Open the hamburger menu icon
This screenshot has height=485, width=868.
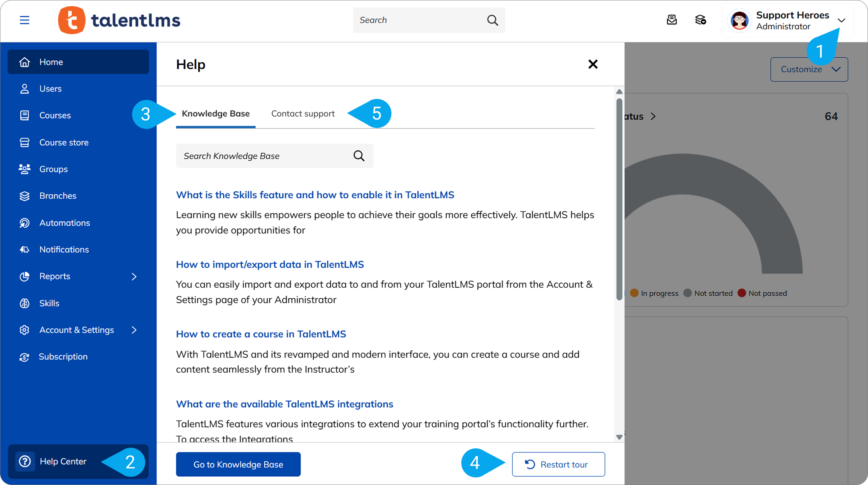click(25, 20)
